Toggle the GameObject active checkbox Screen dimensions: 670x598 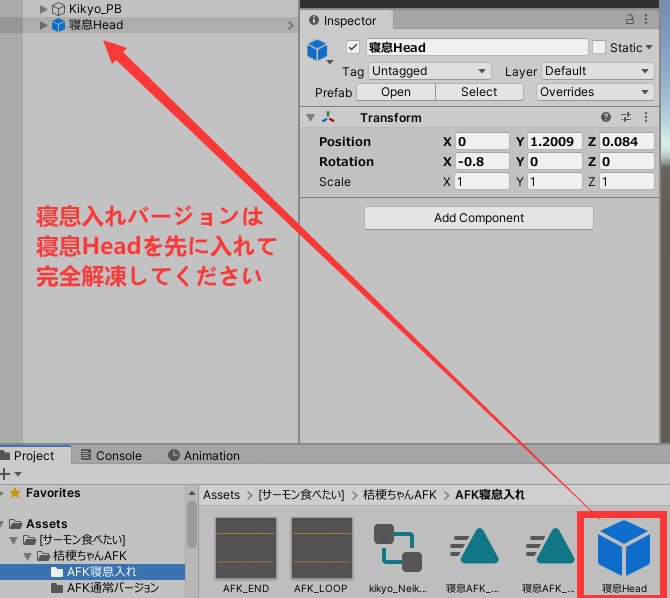pos(353,47)
